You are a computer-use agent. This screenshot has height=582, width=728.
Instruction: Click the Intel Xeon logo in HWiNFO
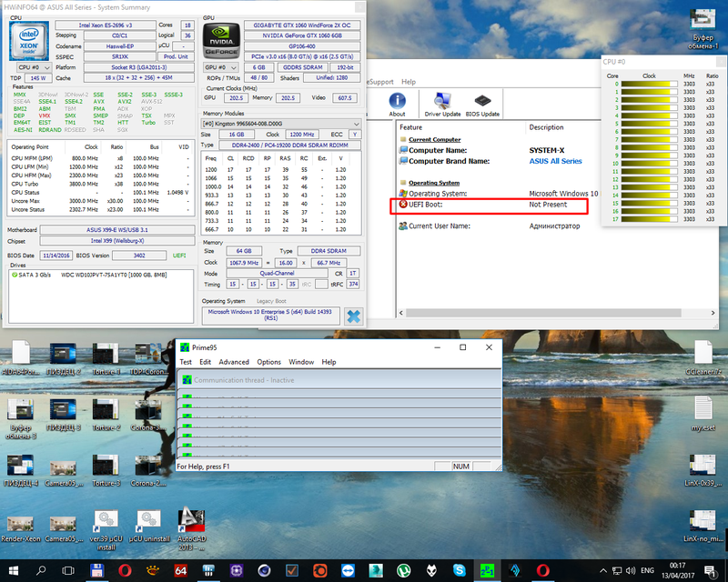[x=29, y=41]
